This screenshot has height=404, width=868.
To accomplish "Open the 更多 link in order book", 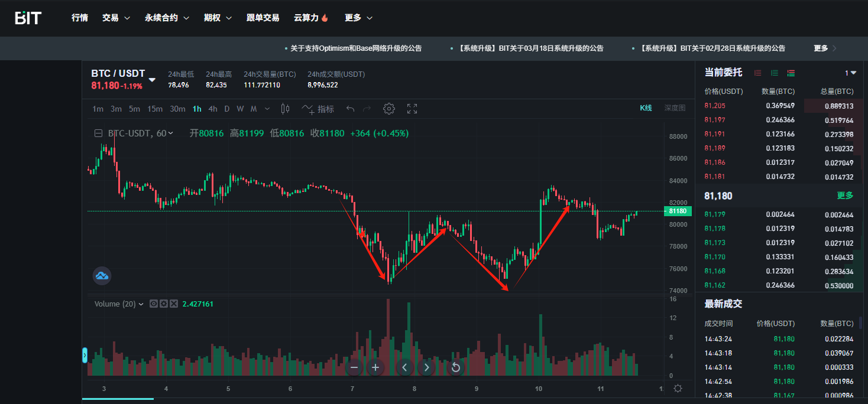I will tap(845, 196).
